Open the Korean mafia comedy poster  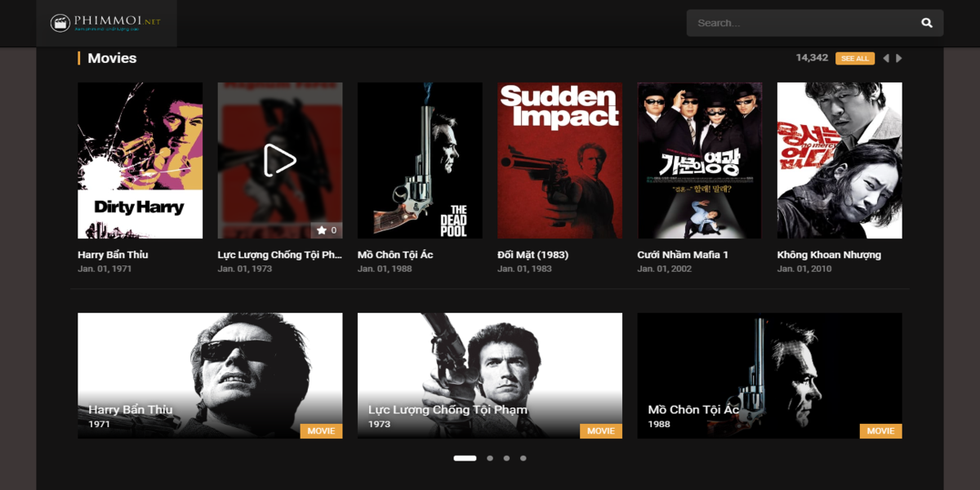[699, 160]
